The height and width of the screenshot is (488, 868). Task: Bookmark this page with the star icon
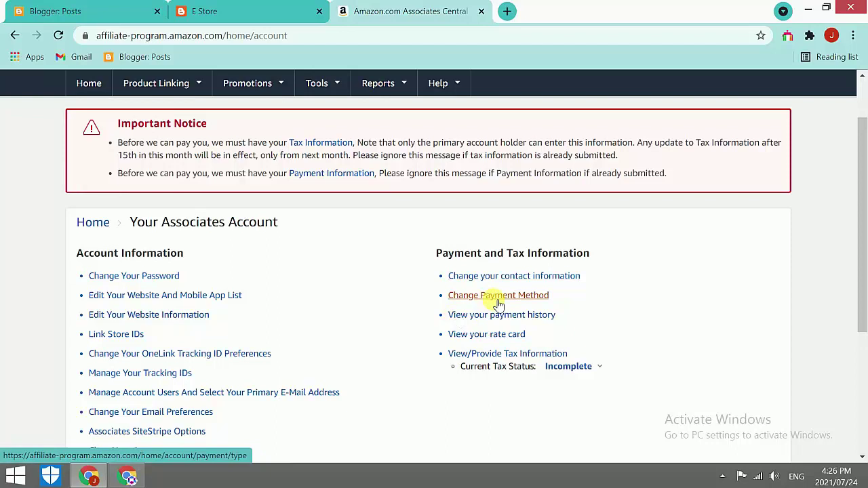pyautogui.click(x=761, y=35)
